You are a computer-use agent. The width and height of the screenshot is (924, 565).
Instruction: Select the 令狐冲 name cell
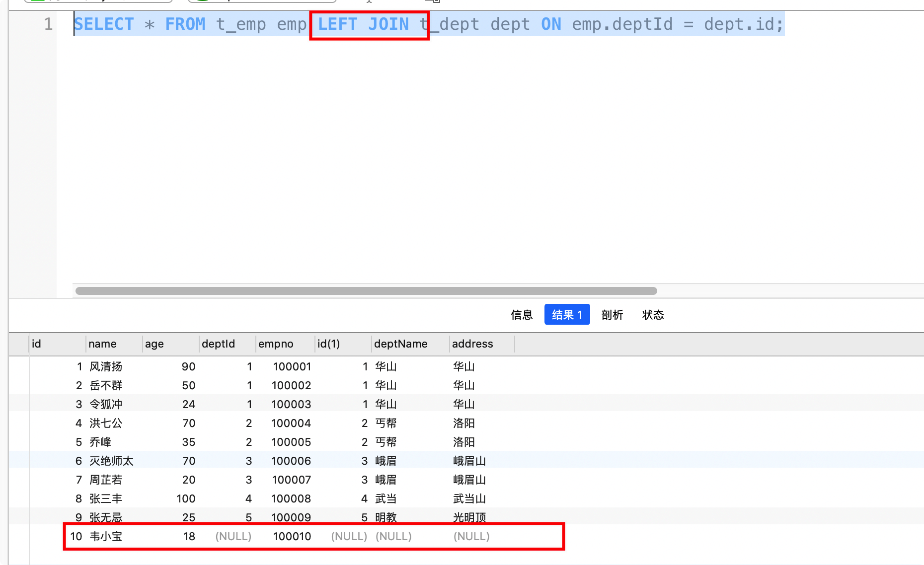106,404
